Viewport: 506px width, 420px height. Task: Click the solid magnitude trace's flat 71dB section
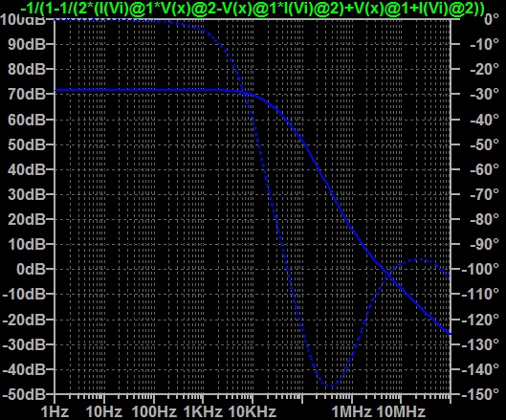[141, 90]
